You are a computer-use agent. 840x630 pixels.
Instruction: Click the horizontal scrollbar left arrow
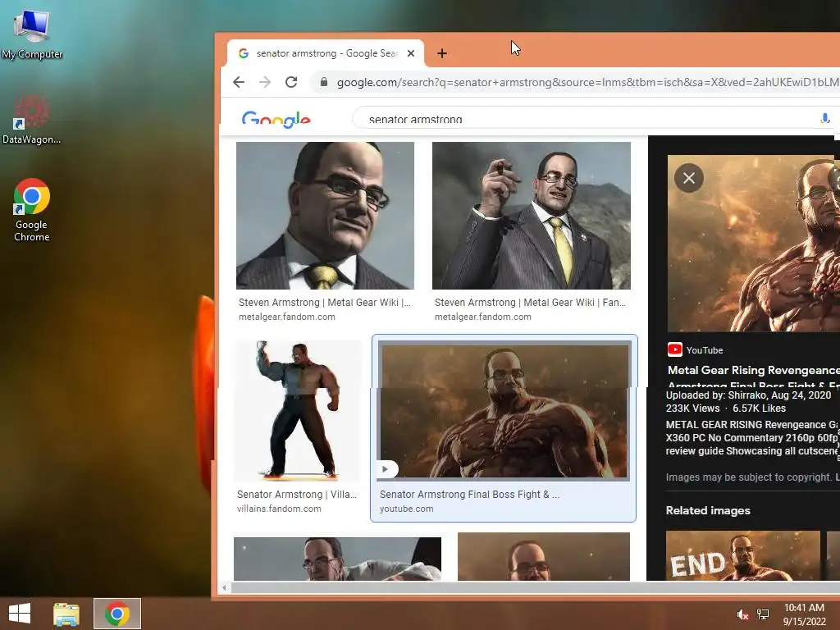click(225, 587)
